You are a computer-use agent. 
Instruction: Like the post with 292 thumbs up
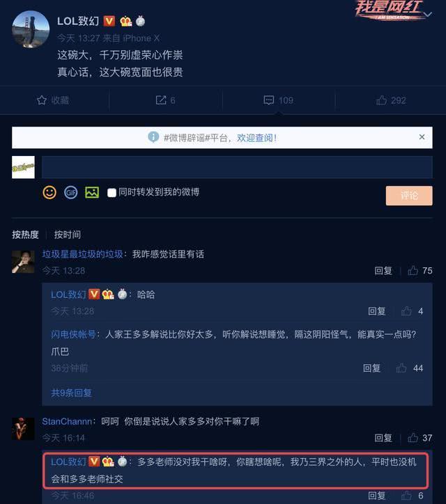coord(382,100)
